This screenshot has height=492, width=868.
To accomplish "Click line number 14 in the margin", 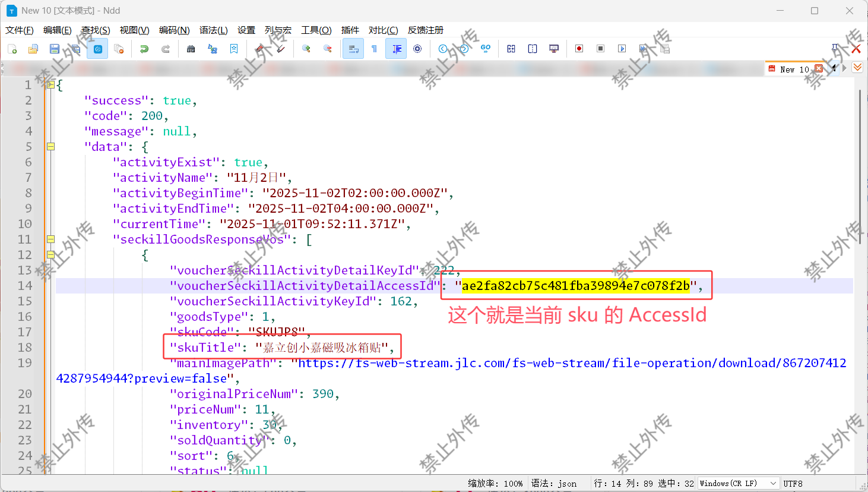I will [25, 286].
